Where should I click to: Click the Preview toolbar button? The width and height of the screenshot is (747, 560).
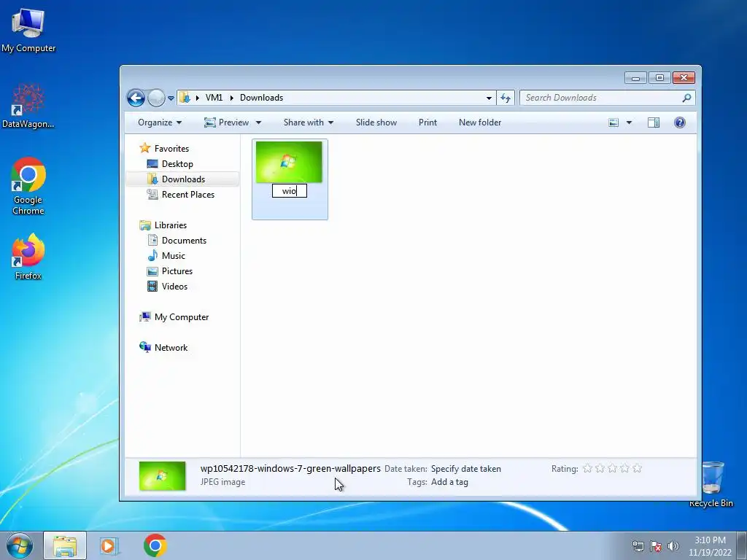(226, 122)
